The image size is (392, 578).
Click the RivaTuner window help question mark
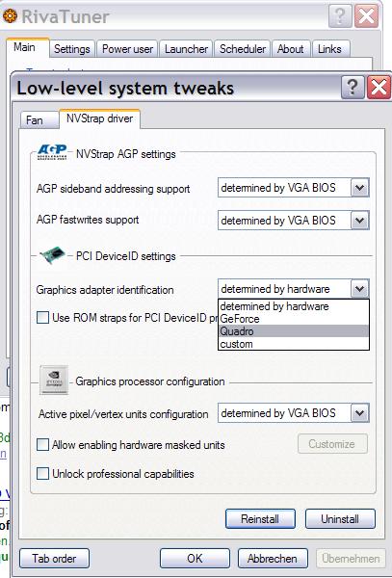coord(340,16)
